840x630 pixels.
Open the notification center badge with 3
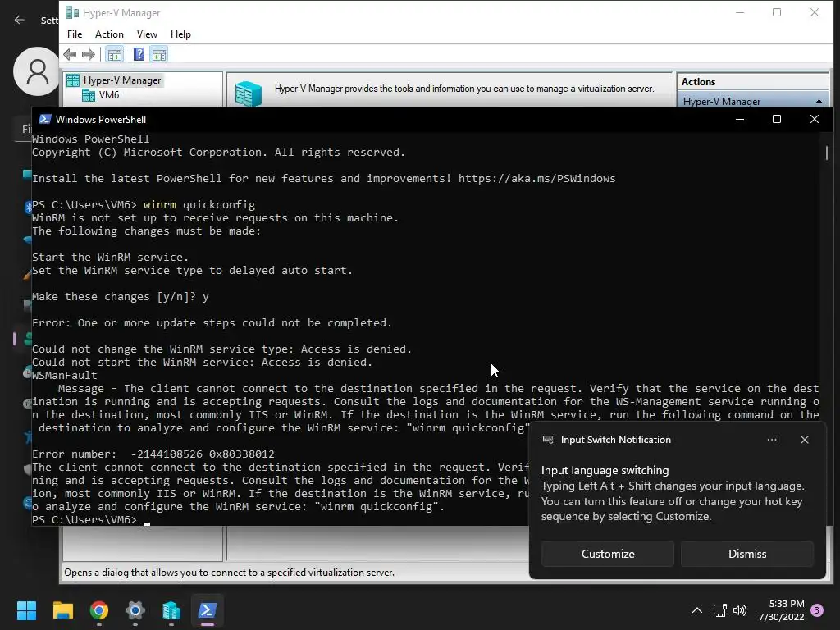[817, 610]
